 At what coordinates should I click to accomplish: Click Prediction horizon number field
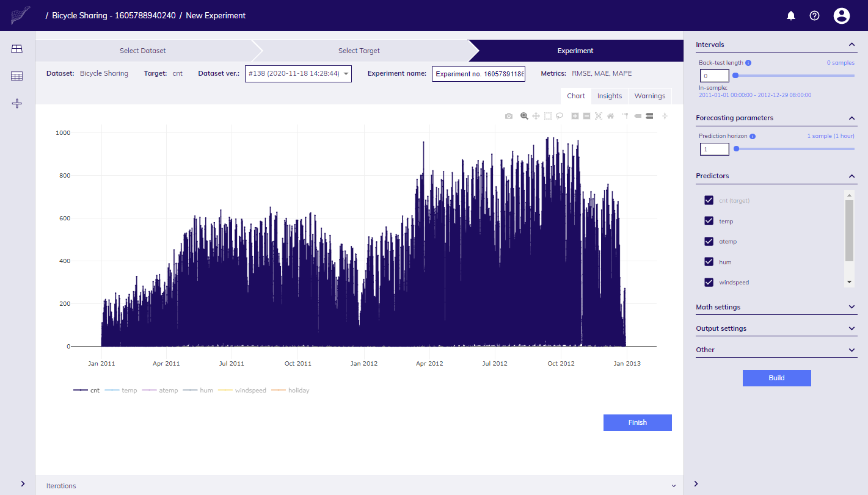click(715, 149)
